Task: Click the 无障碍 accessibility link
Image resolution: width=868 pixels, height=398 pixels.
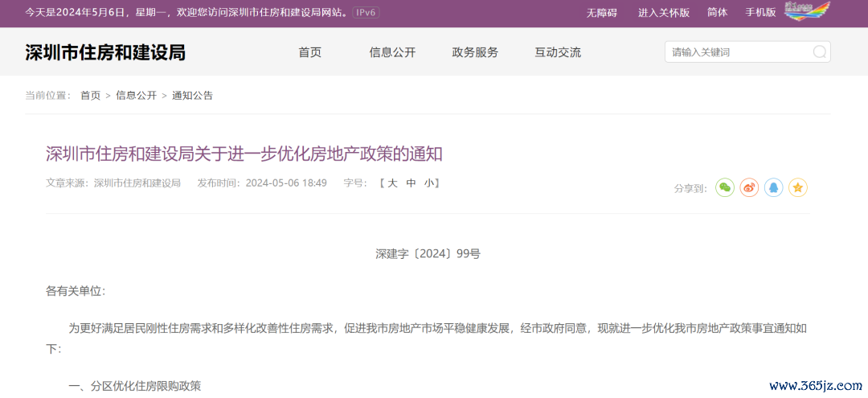Action: (602, 12)
